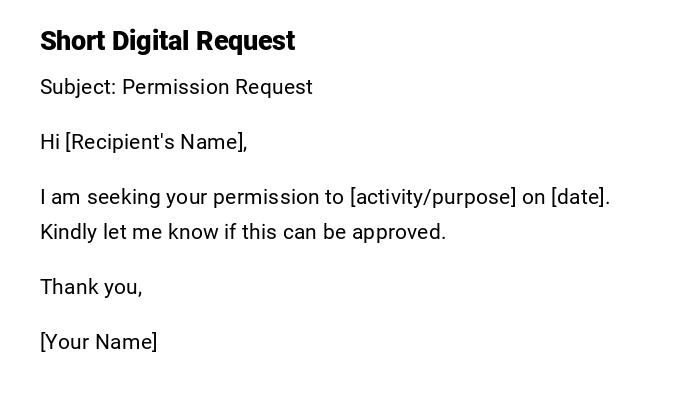Click the "Thank you," closing line
Viewport: 700px width, 405px height.
click(x=91, y=287)
